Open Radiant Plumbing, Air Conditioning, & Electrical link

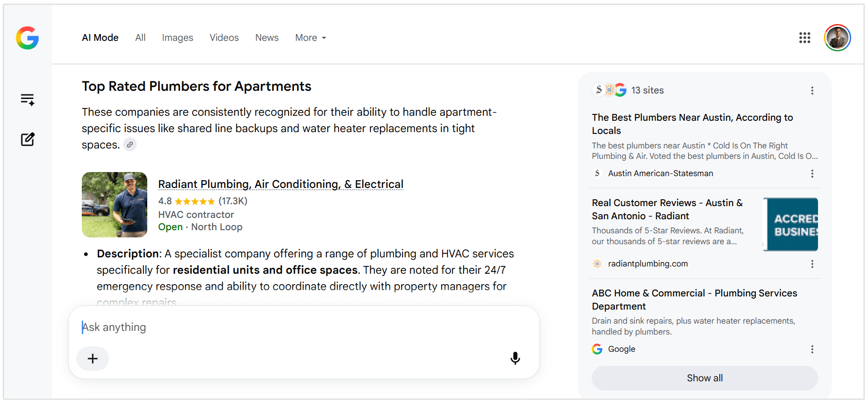281,184
